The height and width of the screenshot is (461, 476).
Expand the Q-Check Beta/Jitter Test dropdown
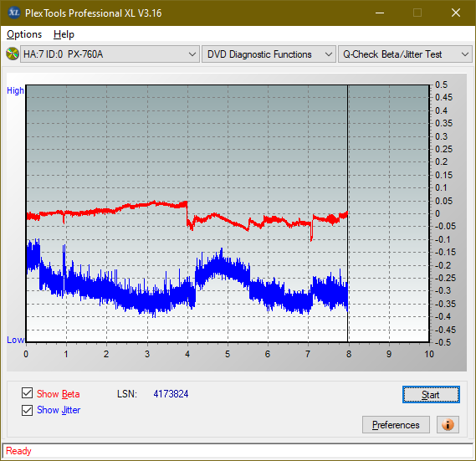(x=405, y=54)
